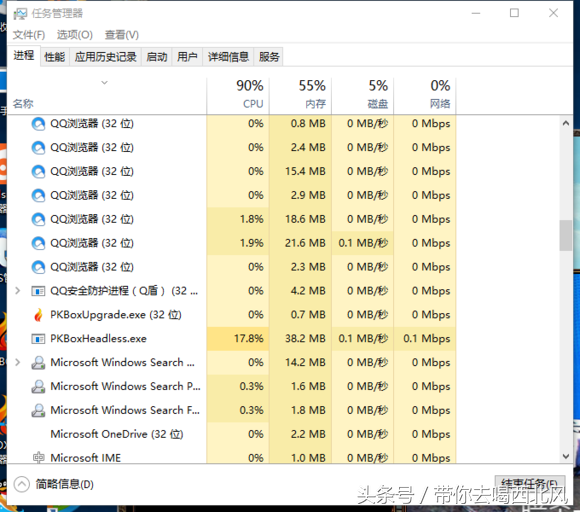Select the PKBoxUpgrade.exe flame icon
Screen dimensions: 580x512
pyautogui.click(x=38, y=315)
